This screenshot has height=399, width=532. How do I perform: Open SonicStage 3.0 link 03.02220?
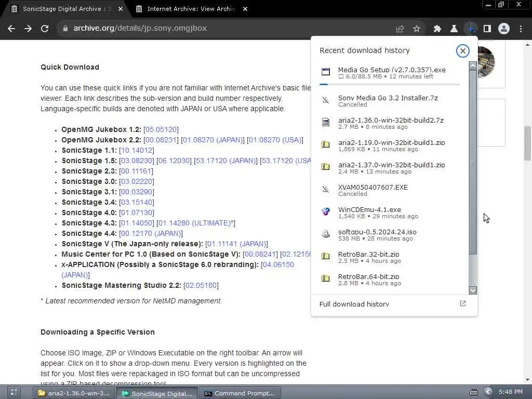tap(137, 181)
